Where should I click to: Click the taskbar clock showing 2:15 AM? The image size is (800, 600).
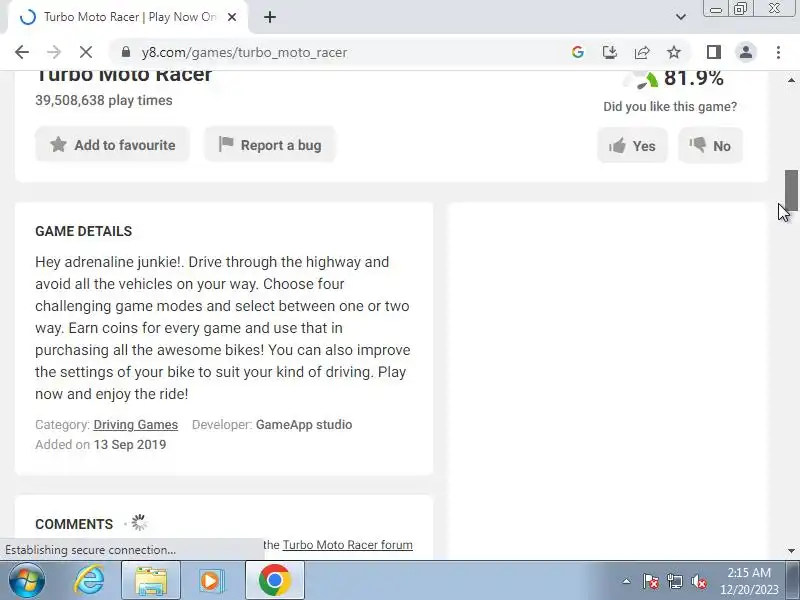click(749, 581)
